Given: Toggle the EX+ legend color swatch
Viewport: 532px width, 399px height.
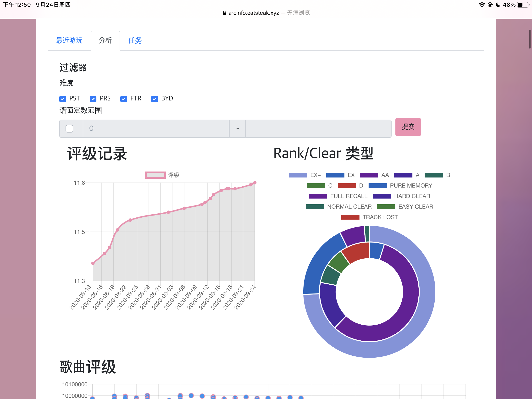Looking at the screenshot, I should tap(298, 175).
